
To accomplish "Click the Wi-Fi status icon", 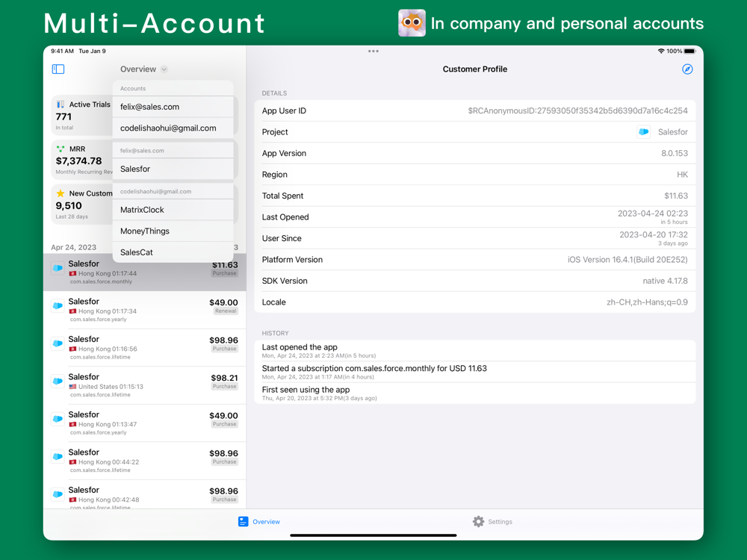I will pyautogui.click(x=661, y=51).
